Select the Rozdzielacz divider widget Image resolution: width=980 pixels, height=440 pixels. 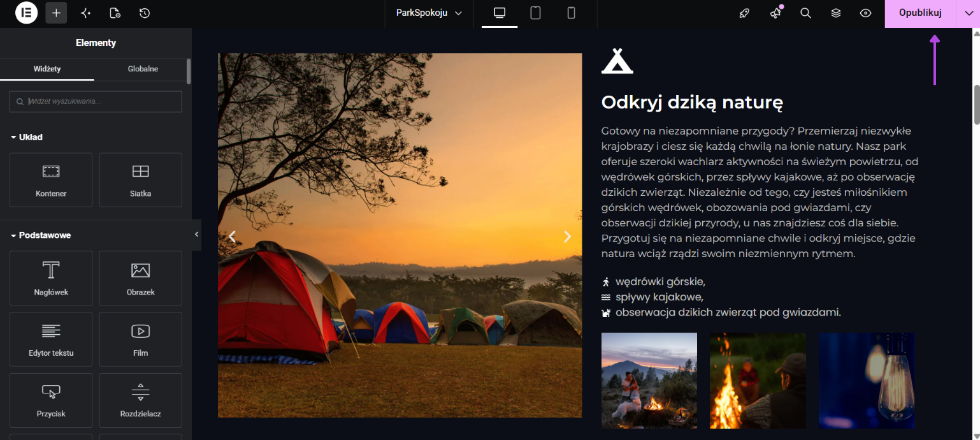coord(140,400)
